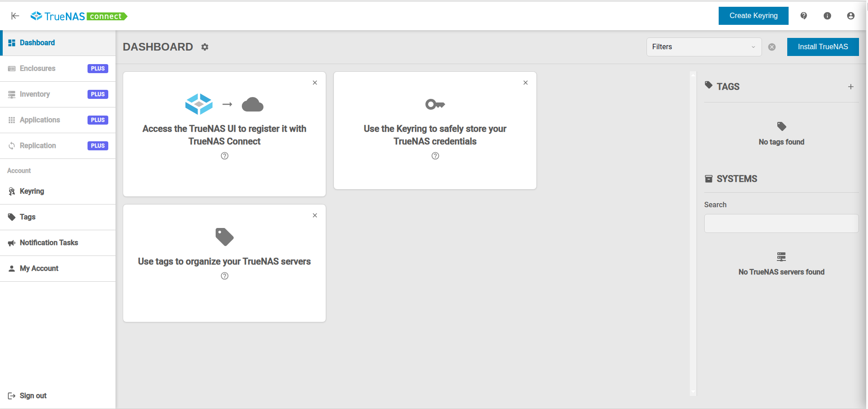Open help for the Keyring credentials card
This screenshot has height=409, width=868.
tap(435, 156)
